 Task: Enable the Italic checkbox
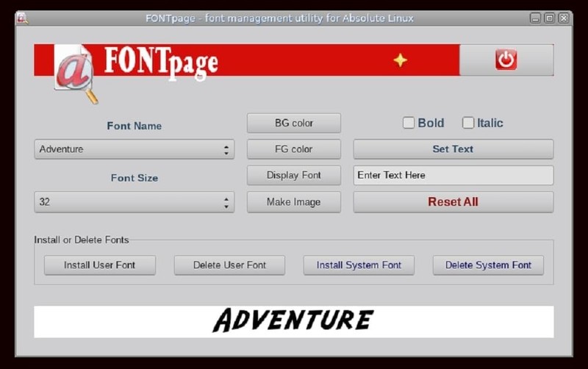468,123
